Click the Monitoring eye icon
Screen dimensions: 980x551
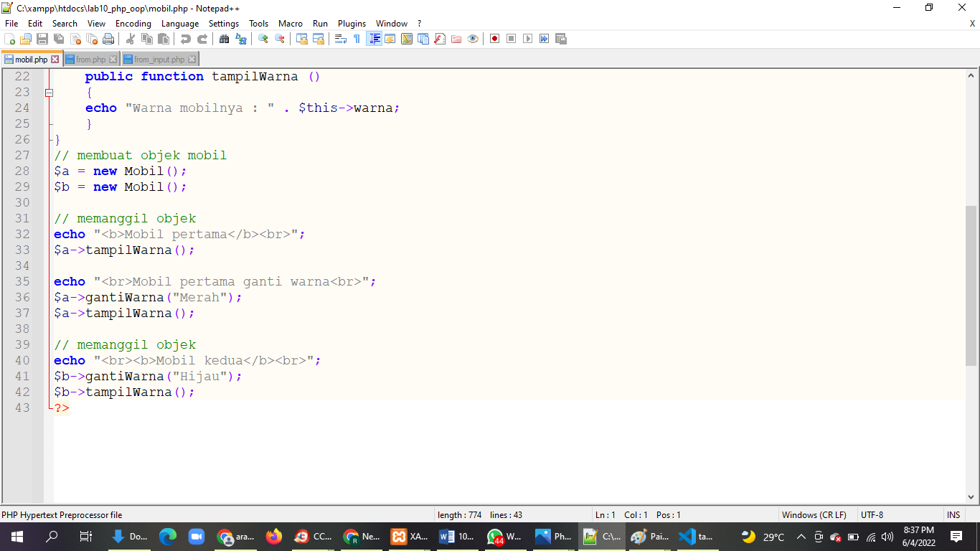click(473, 39)
